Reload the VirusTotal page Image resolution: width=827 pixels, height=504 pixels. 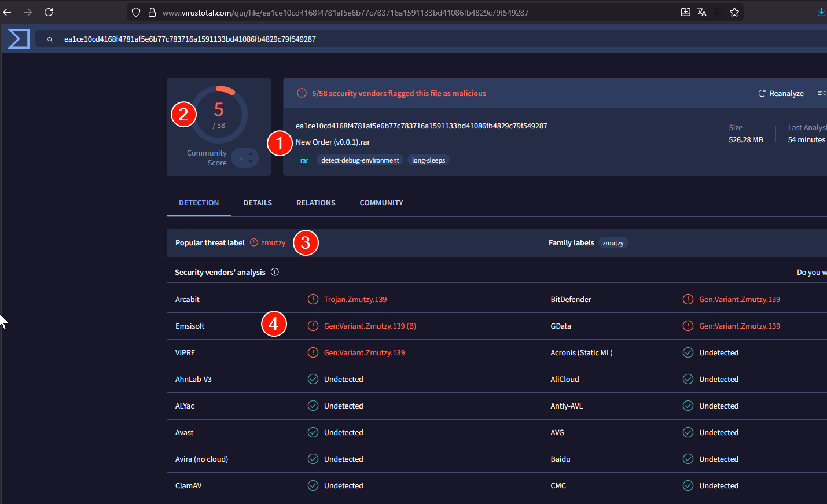click(49, 12)
